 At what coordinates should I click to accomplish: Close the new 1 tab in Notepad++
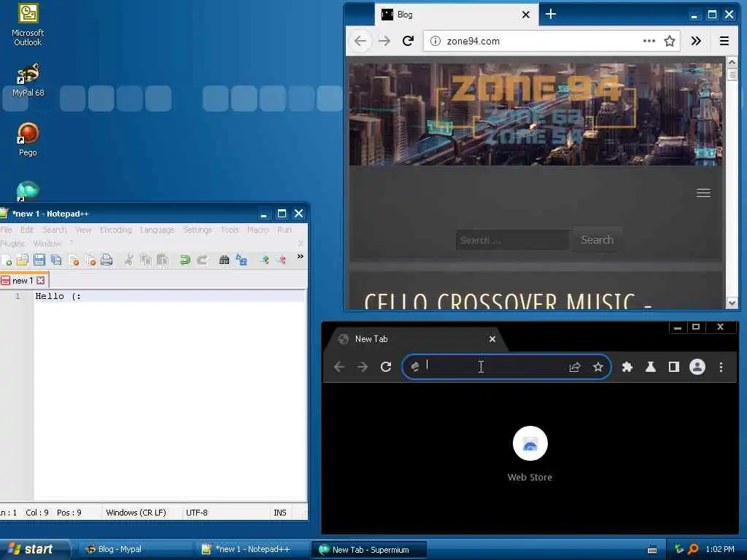[41, 281]
